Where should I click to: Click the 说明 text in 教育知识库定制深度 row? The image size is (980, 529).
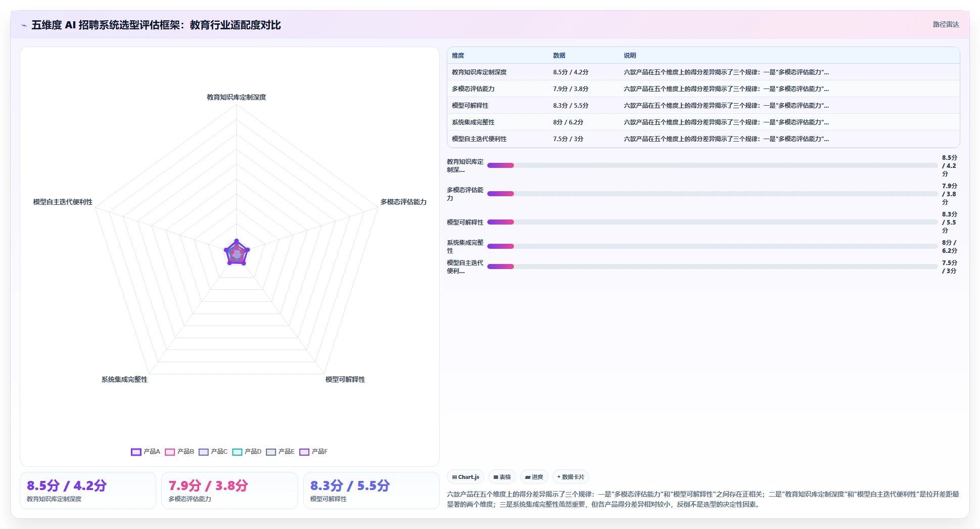coord(726,72)
